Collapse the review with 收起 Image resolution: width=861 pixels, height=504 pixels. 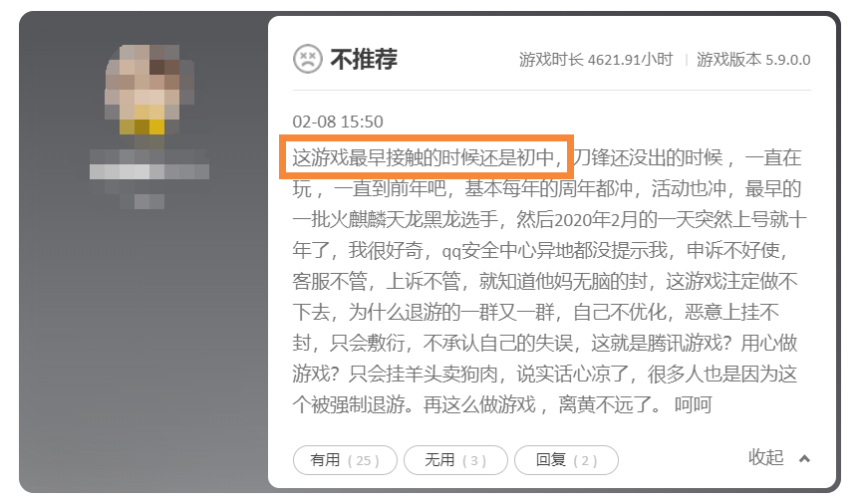click(766, 457)
